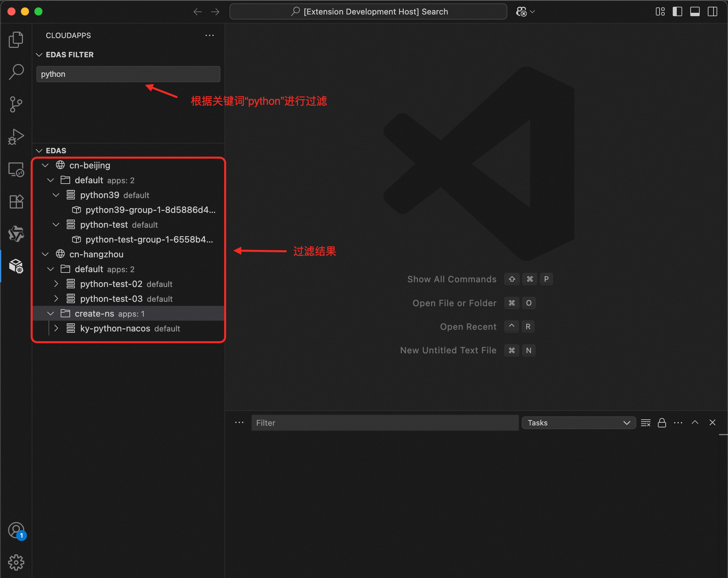Open Accounts menu with notification badge
The width and height of the screenshot is (728, 578).
[16, 531]
